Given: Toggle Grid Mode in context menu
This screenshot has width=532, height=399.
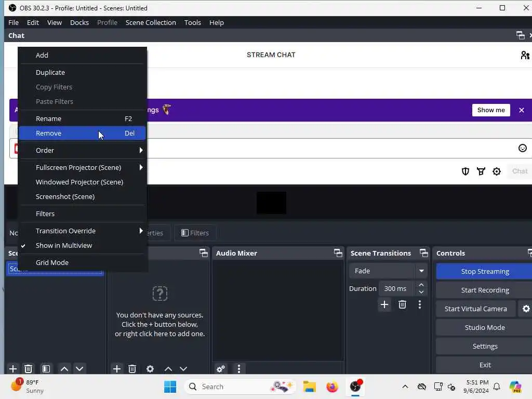Looking at the screenshot, I should [x=83, y=262].
